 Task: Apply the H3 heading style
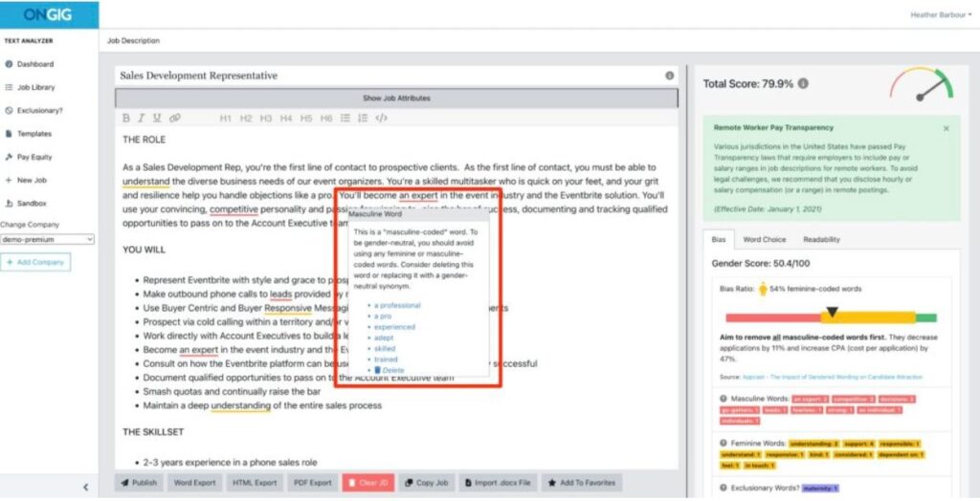(x=266, y=118)
